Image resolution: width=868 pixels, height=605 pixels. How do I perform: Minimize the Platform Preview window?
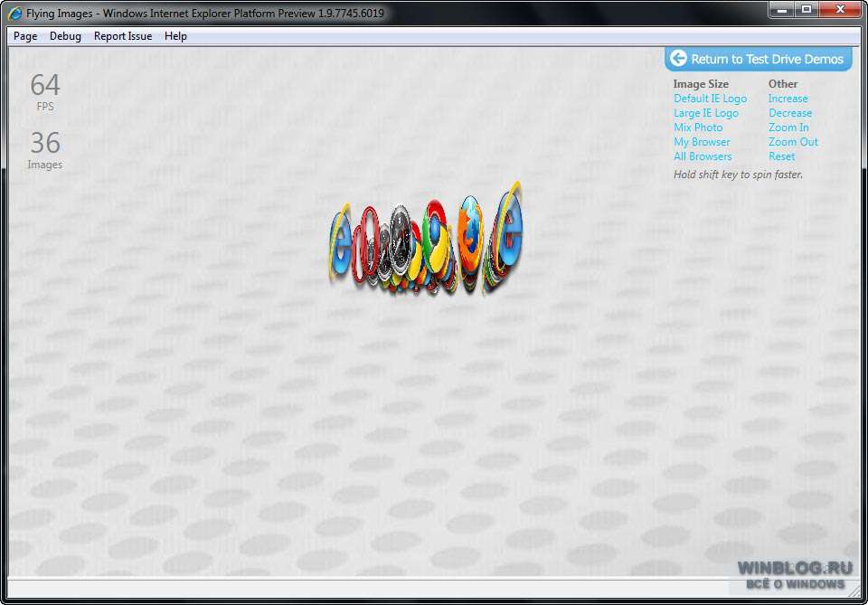point(782,9)
